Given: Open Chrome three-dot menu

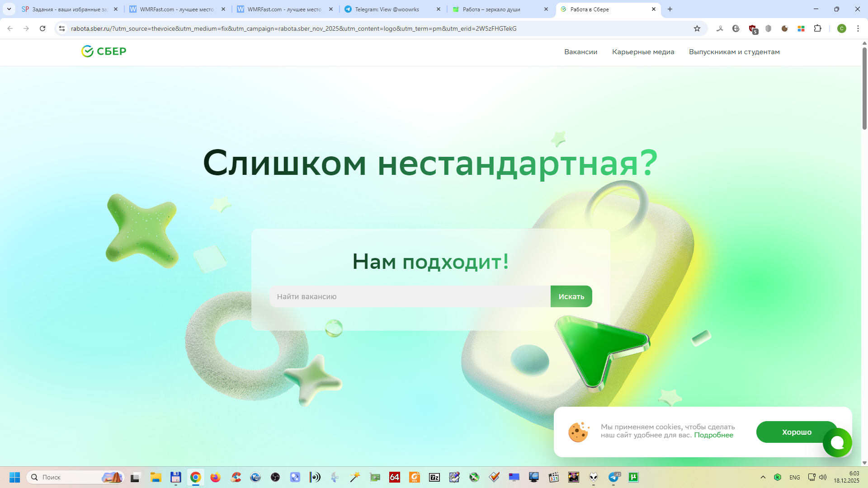Looking at the screenshot, I should [x=858, y=28].
